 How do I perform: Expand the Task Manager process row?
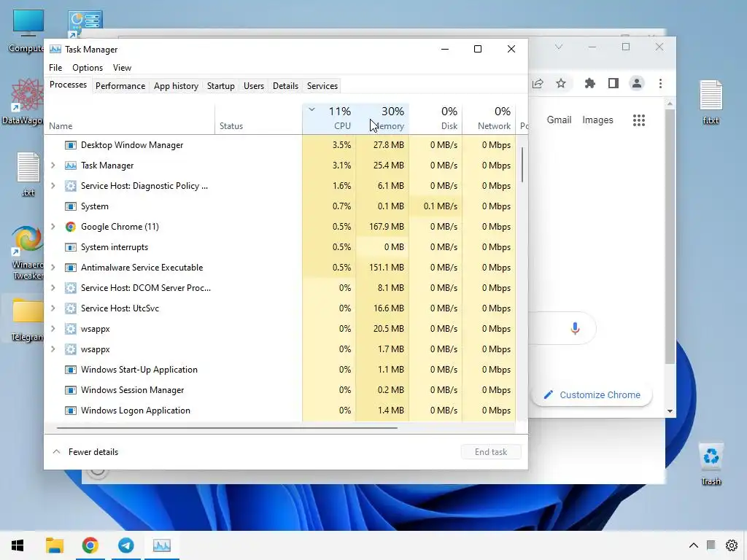[53, 166]
